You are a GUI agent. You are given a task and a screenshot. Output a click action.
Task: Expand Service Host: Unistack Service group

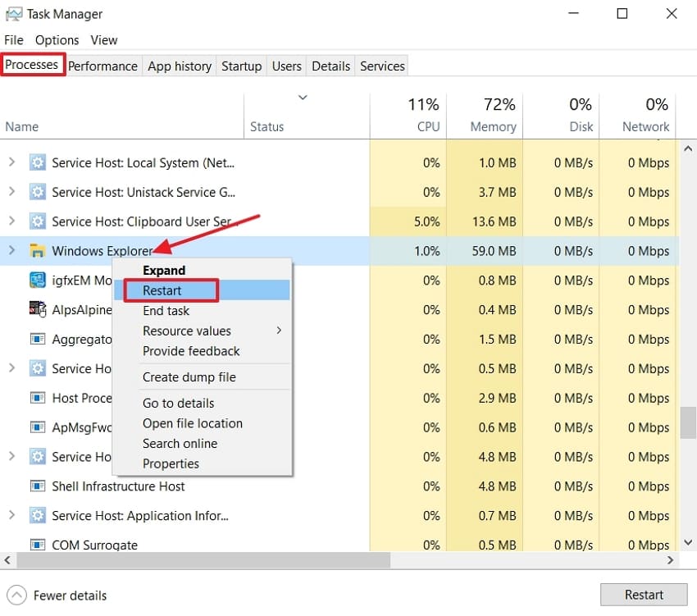pos(11,192)
